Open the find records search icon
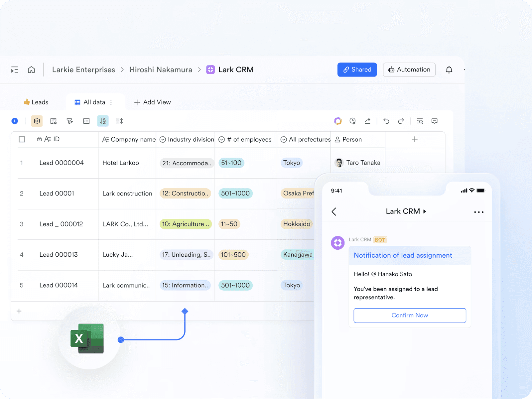Viewport: 532px width, 399px height. click(x=420, y=121)
